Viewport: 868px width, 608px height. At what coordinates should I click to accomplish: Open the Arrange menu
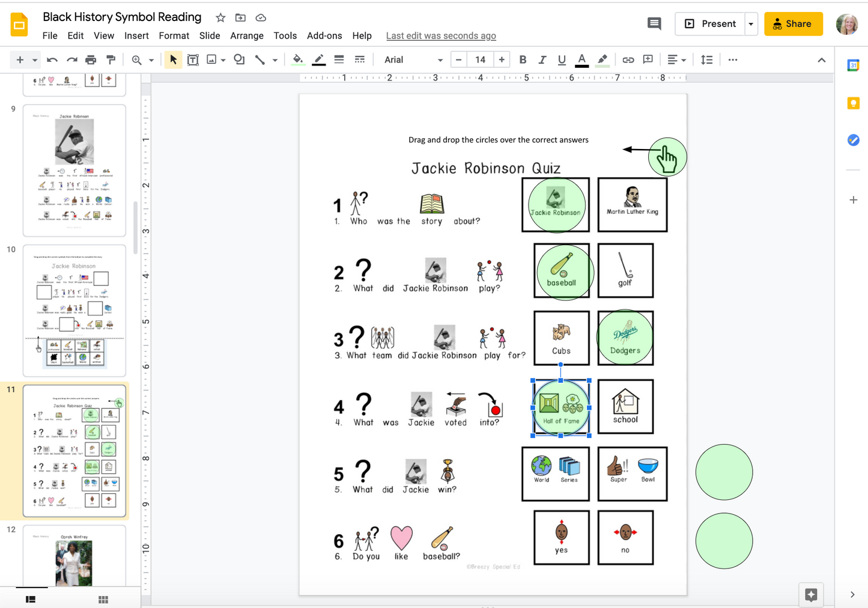(246, 35)
